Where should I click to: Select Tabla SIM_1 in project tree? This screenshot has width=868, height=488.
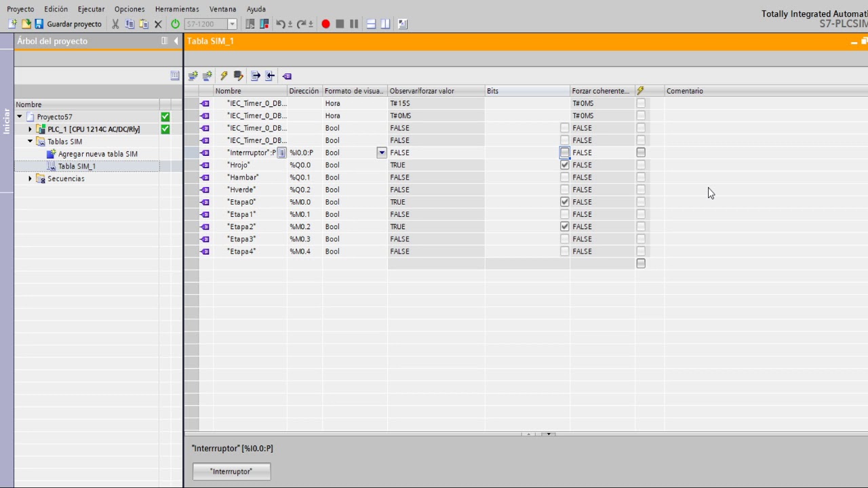pos(77,166)
